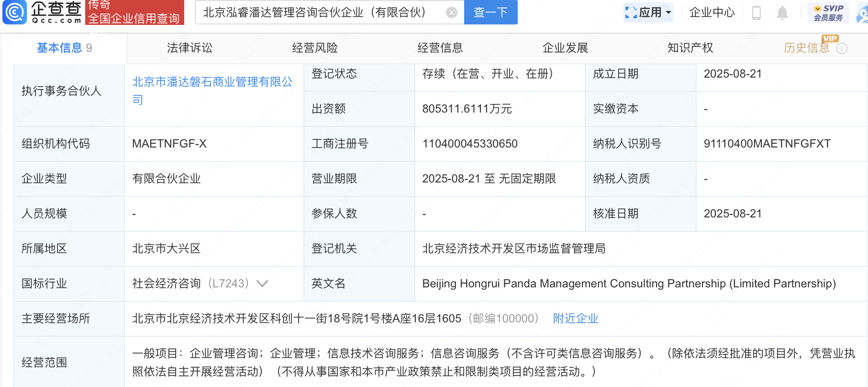Click the 查一下 search button

[490, 12]
